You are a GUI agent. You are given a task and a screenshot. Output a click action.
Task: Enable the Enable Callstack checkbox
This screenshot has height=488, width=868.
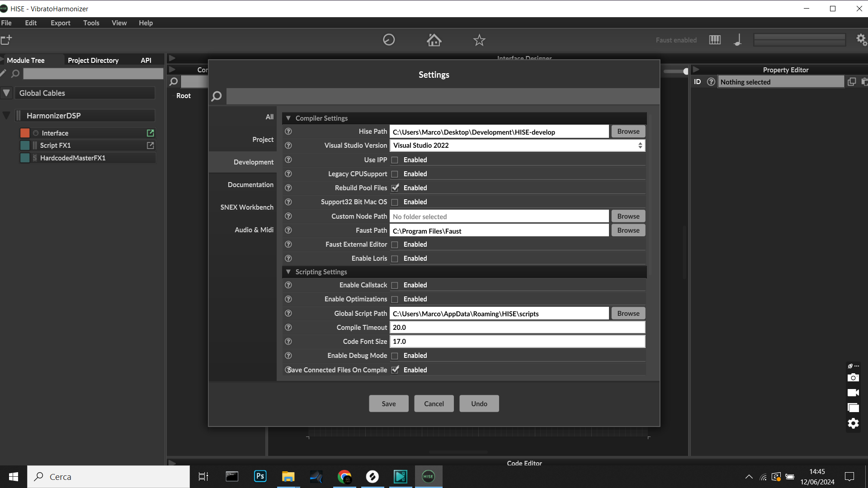pyautogui.click(x=395, y=285)
